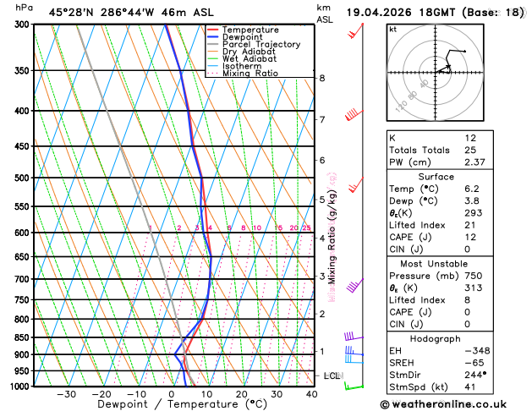Click the 300 hPa pressure axis label
Screen dimensions: 532x411
(x=22, y=25)
